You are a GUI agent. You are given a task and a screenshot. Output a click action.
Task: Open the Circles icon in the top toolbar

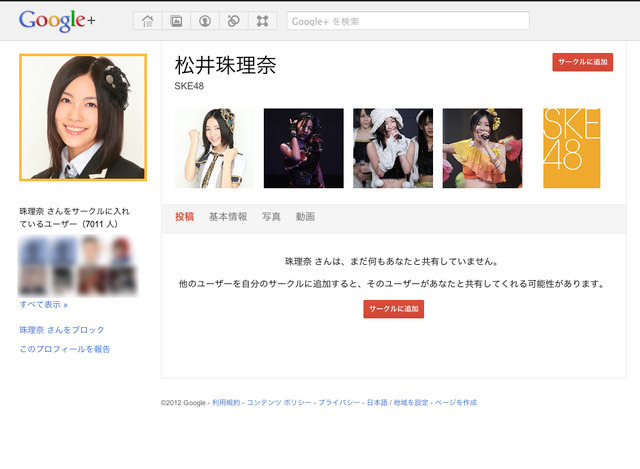click(x=233, y=20)
